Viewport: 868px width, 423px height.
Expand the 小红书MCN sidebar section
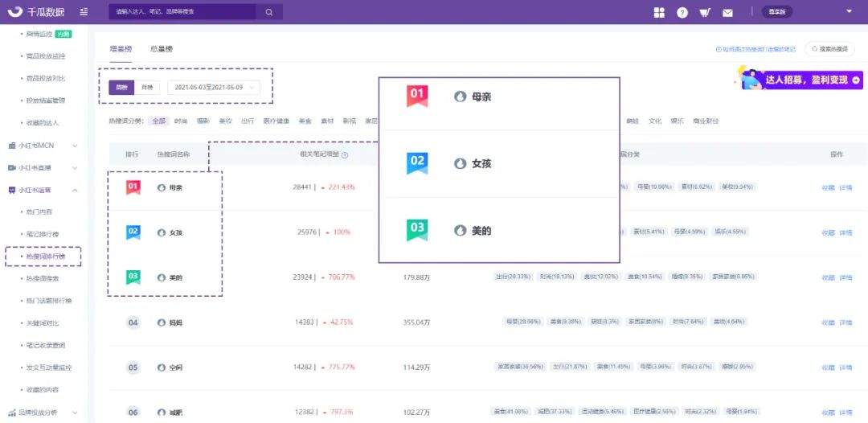[x=75, y=146]
